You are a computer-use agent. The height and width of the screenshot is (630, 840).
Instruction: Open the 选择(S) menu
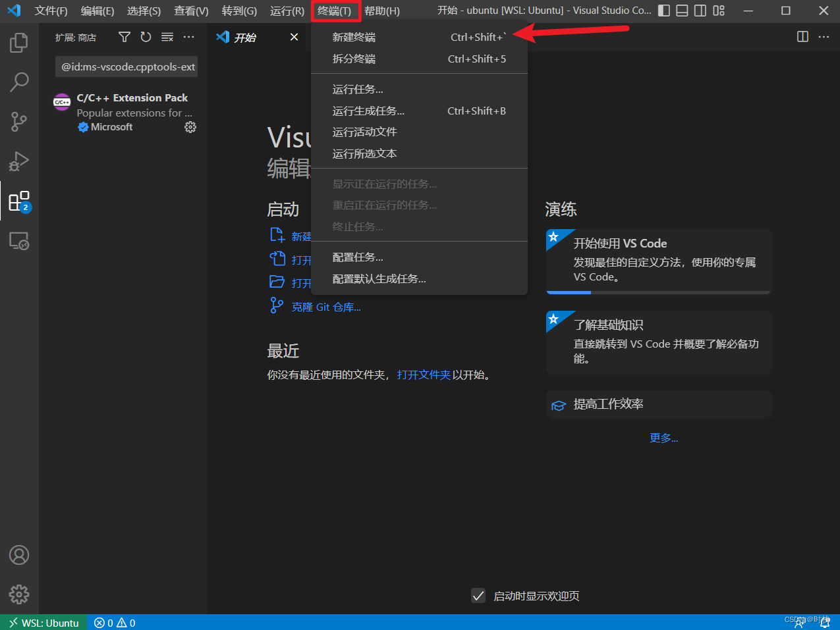pos(144,11)
